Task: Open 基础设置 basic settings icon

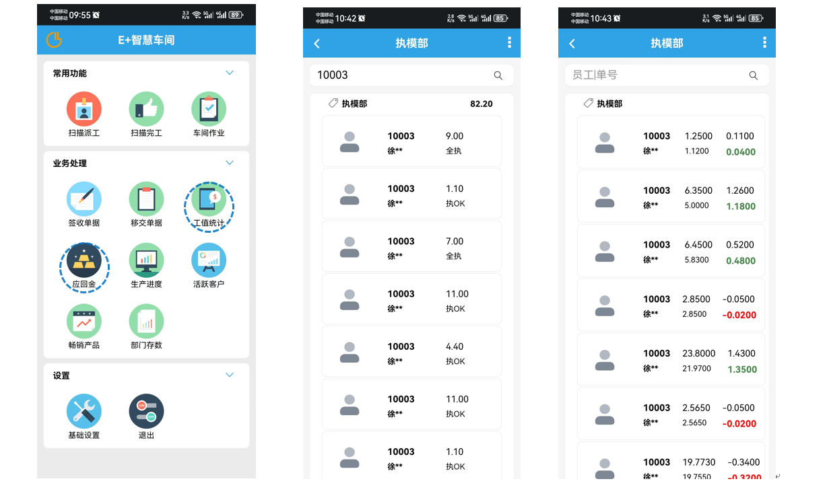Action: (84, 411)
